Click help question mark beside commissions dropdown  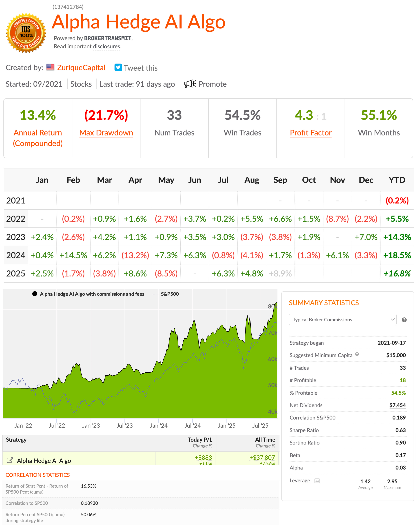(404, 320)
